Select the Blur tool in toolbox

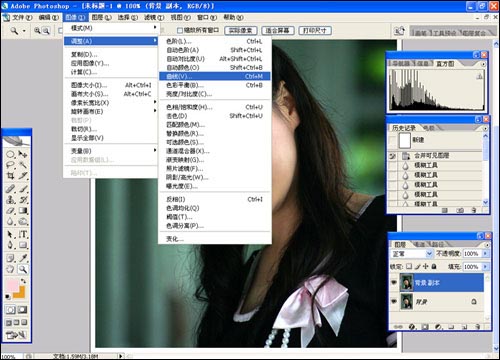[10, 221]
